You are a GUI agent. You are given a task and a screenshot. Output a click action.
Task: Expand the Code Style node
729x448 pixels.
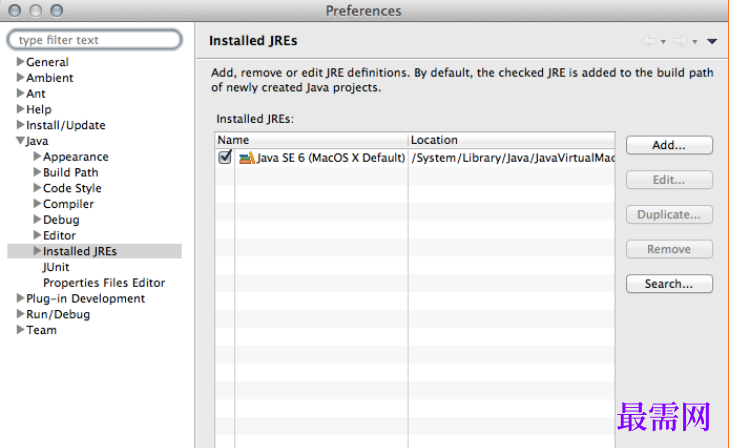tap(37, 188)
